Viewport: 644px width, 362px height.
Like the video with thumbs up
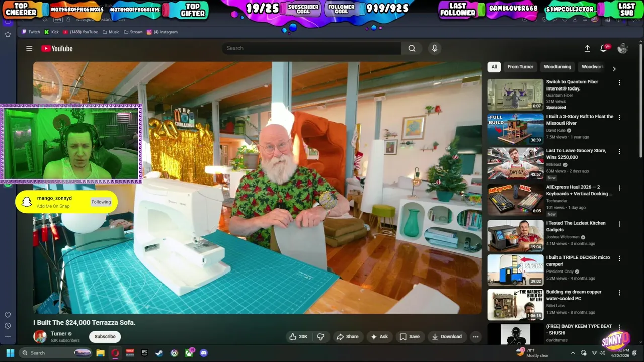298,337
